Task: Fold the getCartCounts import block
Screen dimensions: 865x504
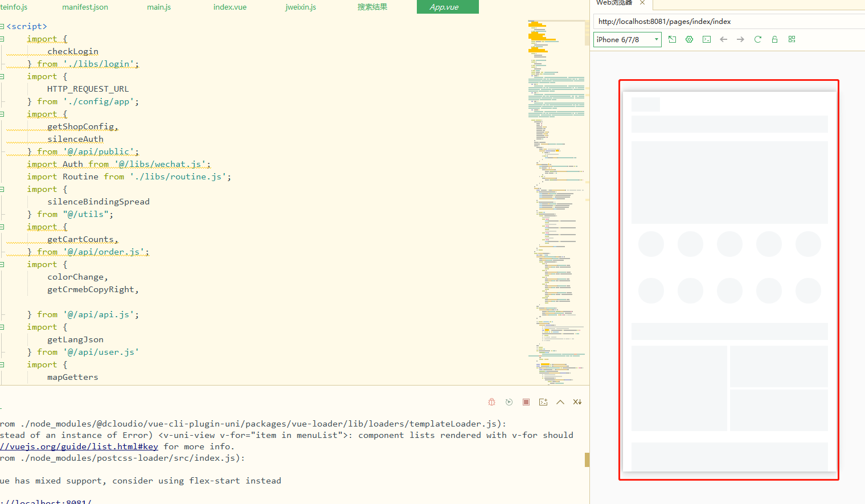Action: point(2,227)
